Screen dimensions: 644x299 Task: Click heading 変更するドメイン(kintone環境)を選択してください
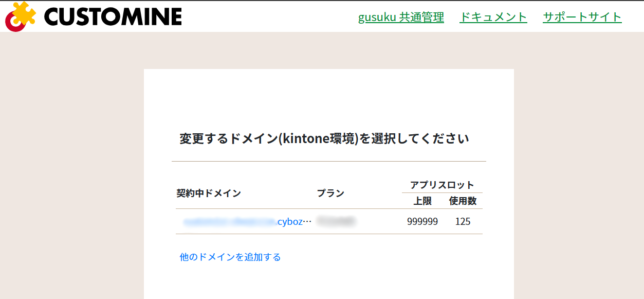pos(324,139)
